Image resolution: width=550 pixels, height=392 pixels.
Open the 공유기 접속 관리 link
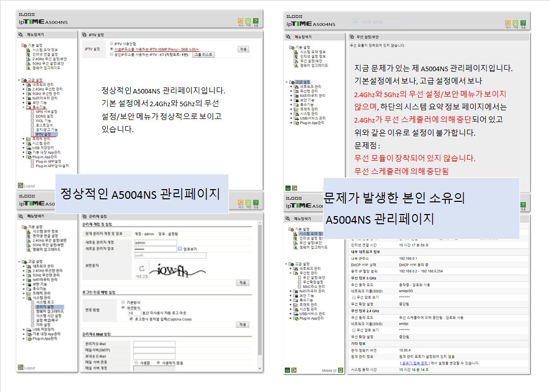414,363
